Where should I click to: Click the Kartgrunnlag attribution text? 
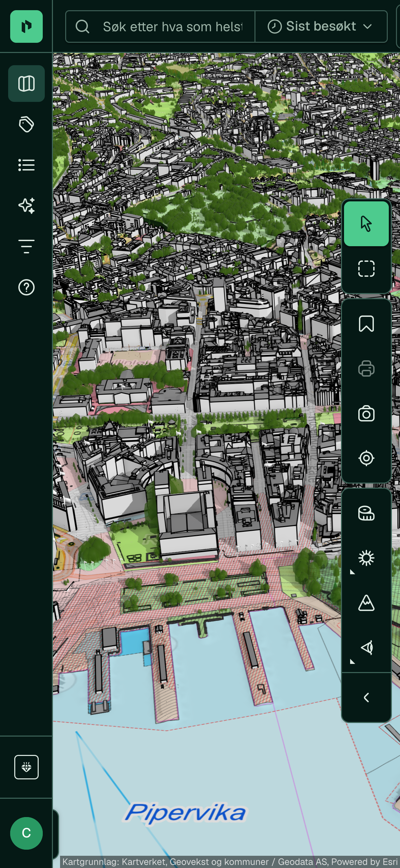coord(230,862)
